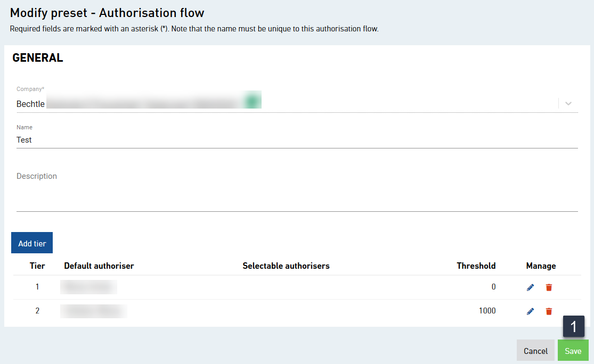Click the GENERAL section heading
Image resolution: width=594 pixels, height=364 pixels.
pyautogui.click(x=37, y=57)
